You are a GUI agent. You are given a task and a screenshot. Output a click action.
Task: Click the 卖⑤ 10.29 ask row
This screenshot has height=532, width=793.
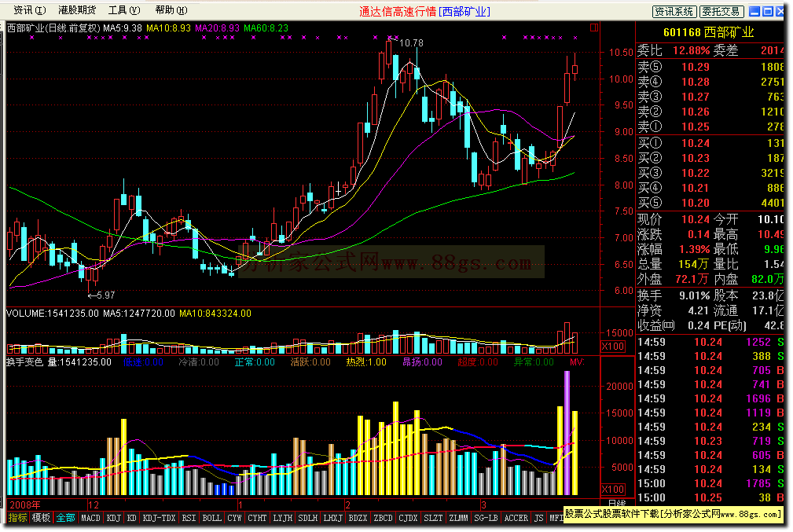coord(710,67)
